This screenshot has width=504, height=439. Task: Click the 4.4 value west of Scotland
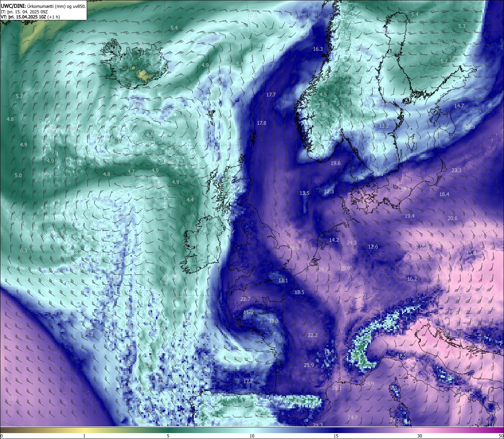tap(190, 200)
